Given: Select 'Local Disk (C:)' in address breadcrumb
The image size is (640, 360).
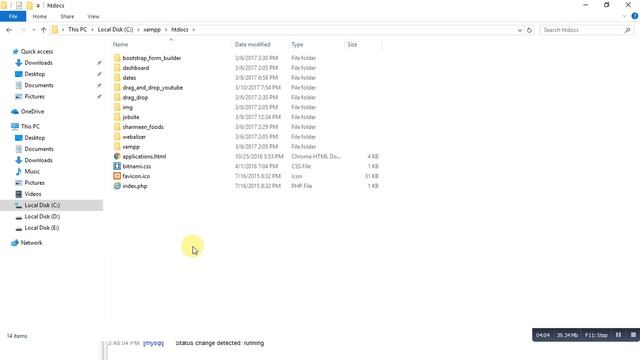Looking at the screenshot, I should [116, 29].
